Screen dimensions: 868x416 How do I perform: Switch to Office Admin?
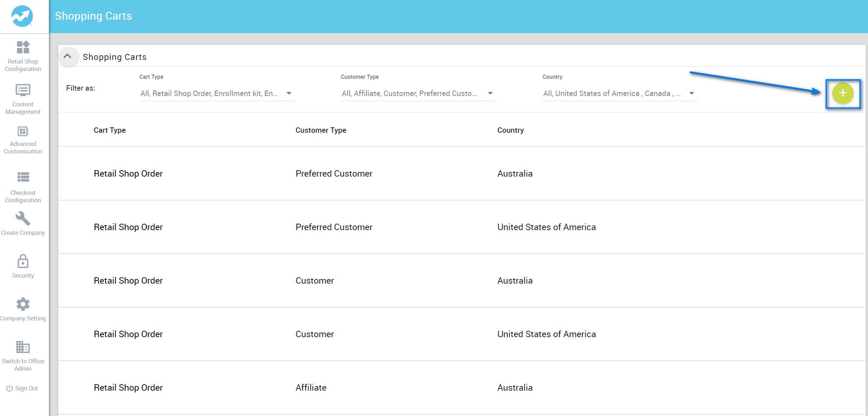point(22,356)
